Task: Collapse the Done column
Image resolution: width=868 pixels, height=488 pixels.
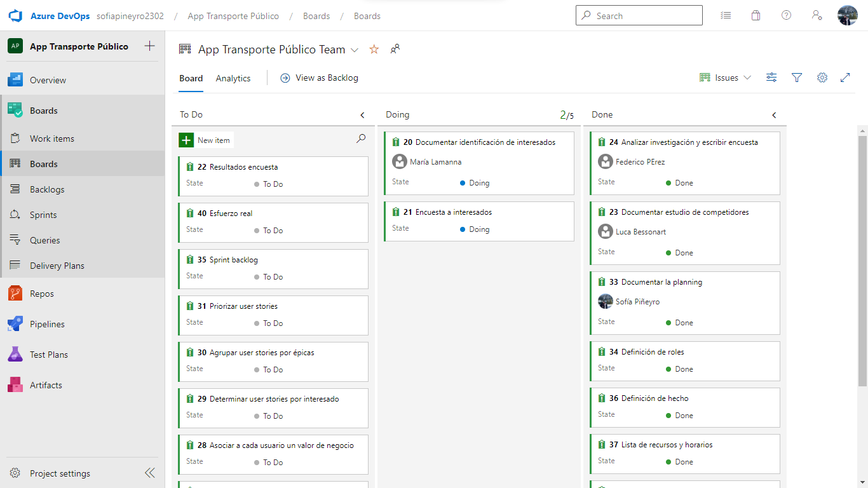Action: pyautogui.click(x=774, y=115)
